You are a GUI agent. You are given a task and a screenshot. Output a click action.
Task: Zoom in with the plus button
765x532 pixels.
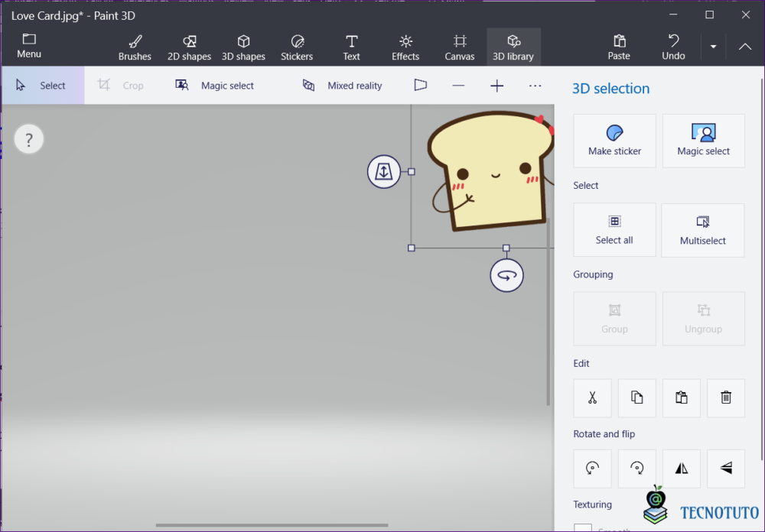(x=496, y=86)
